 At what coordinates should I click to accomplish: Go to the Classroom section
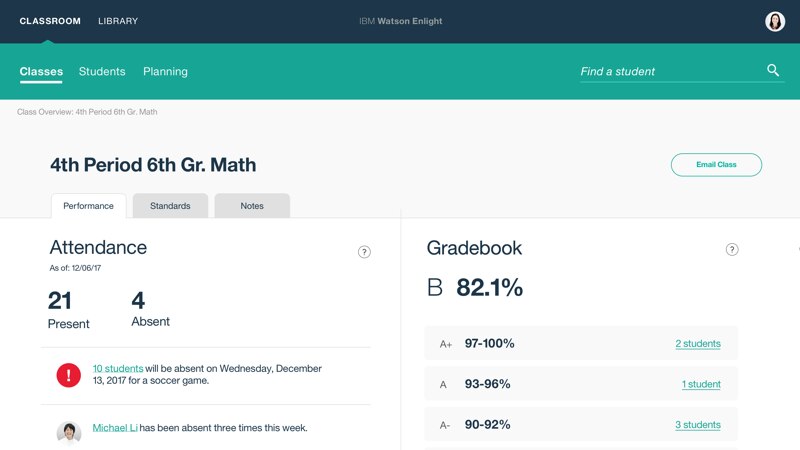(x=50, y=21)
